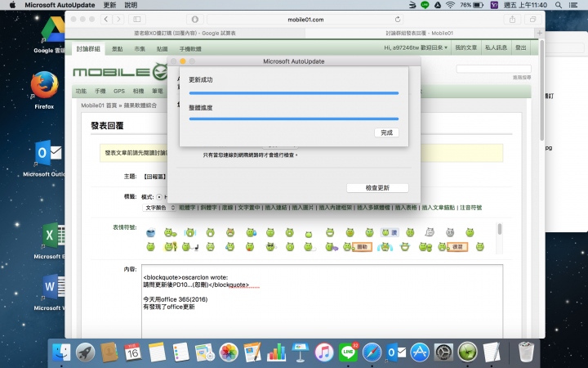Open the Notes app in Dock
The height and width of the screenshot is (368, 588).
157,352
